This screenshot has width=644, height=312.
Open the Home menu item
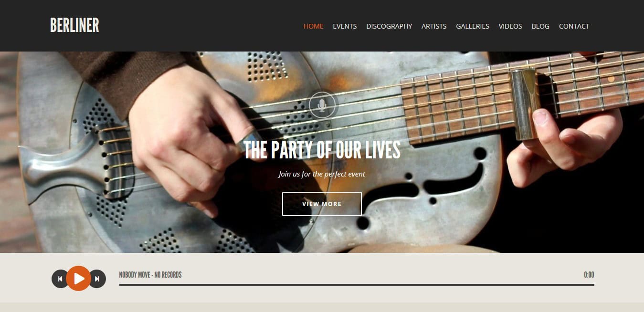[313, 26]
